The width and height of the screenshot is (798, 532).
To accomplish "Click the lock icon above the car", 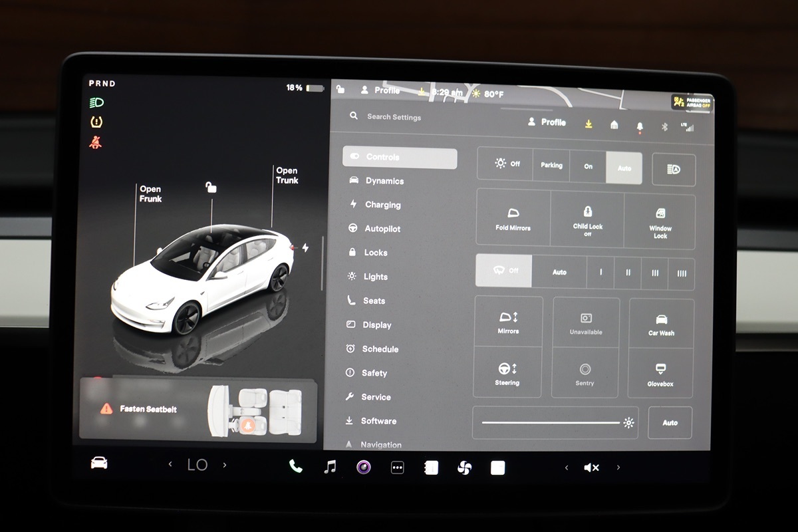I will (211, 187).
